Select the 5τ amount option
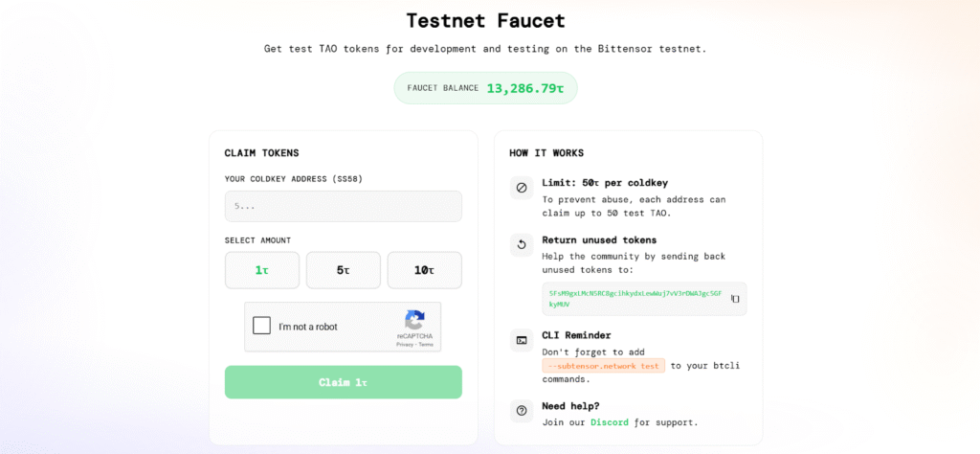This screenshot has height=454, width=980. pos(344,270)
